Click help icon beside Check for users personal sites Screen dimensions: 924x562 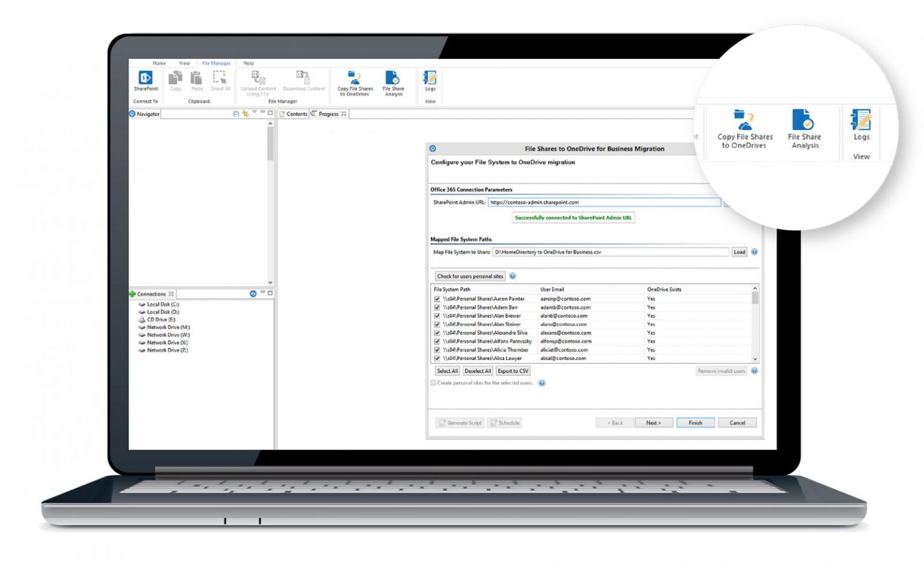coord(513,276)
